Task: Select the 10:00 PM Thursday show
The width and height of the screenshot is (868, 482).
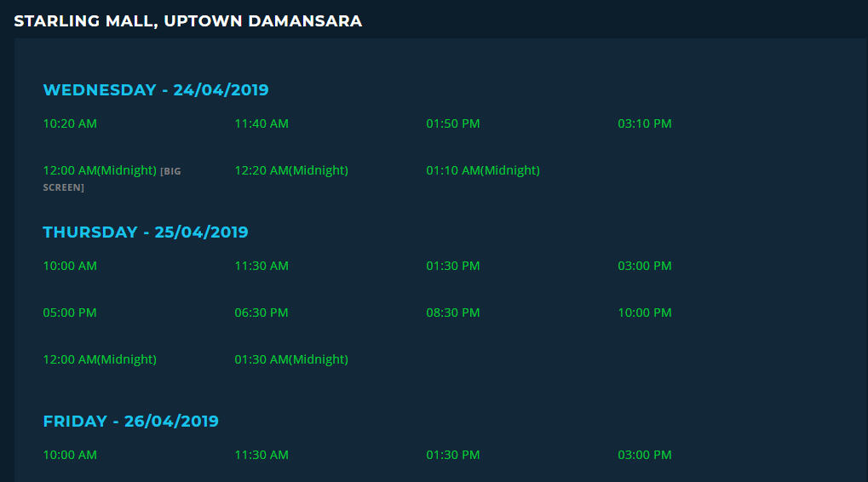Action: (645, 313)
